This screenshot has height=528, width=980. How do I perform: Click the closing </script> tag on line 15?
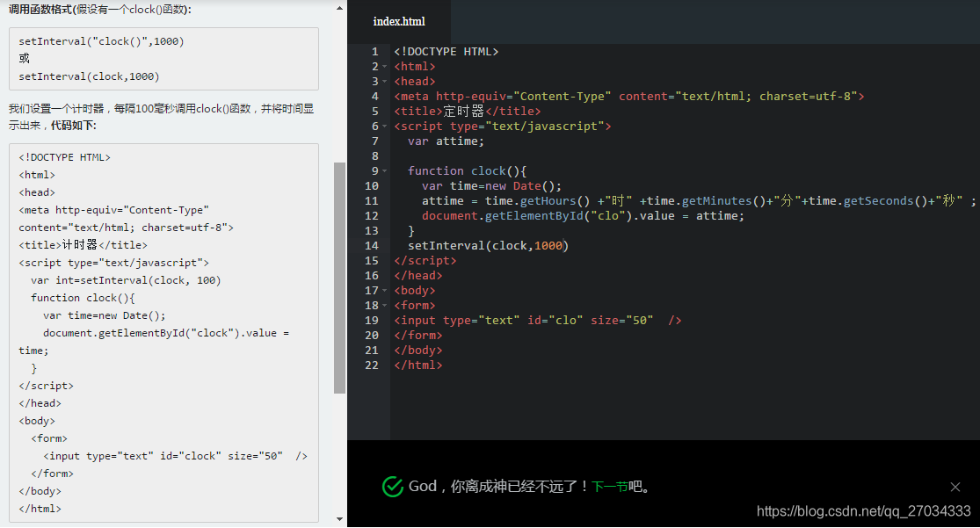(x=425, y=261)
